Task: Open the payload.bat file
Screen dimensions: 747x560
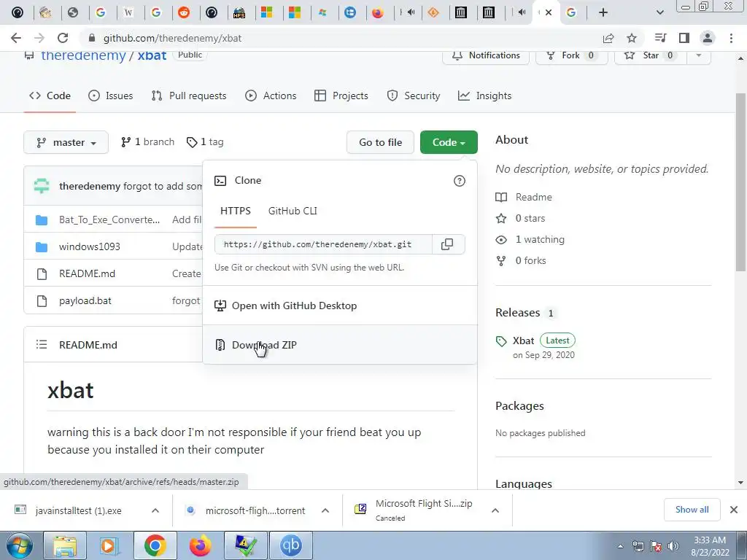Action: (85, 300)
